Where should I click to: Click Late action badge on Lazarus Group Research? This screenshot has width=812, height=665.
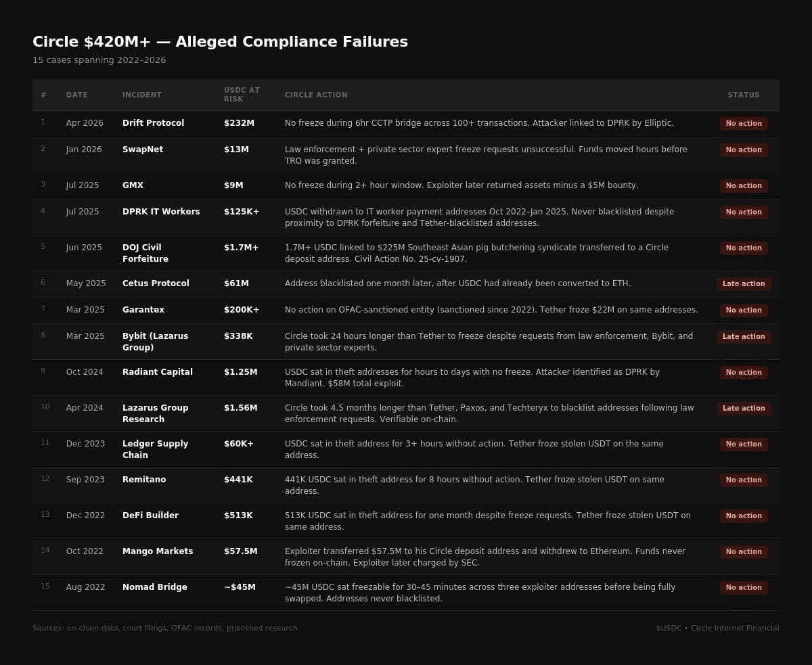point(743,409)
